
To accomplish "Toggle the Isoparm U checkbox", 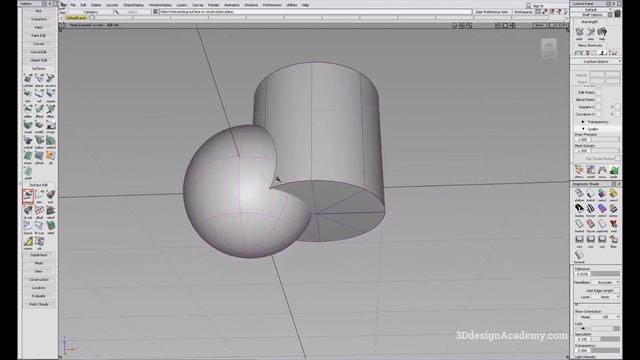I will point(598,107).
